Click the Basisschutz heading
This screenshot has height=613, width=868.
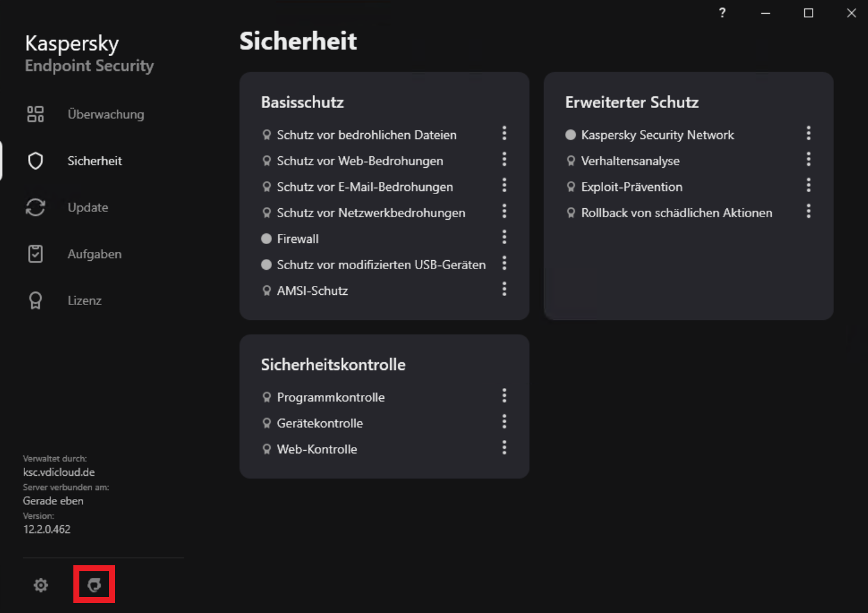tap(302, 102)
